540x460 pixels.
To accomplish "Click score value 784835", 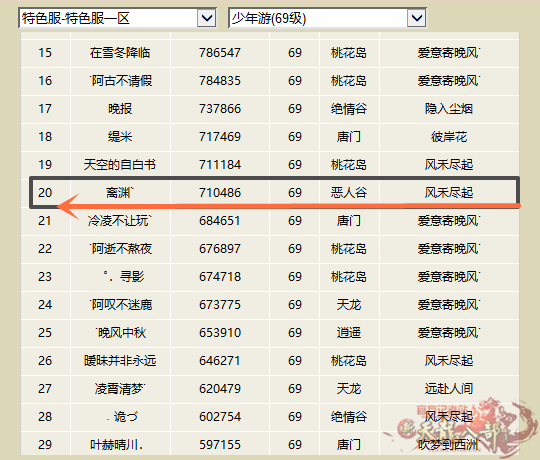I will coord(220,81).
